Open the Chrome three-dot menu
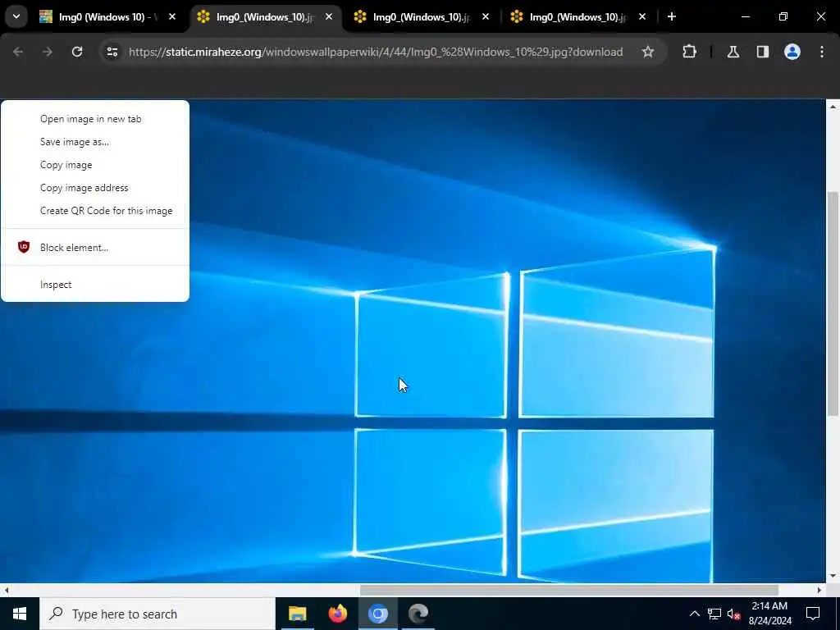The image size is (840, 630). 822,52
